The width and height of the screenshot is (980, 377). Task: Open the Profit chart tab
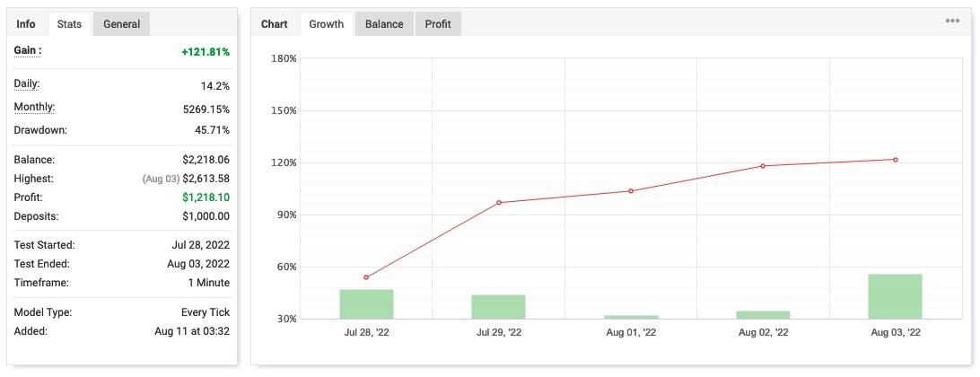tap(438, 23)
